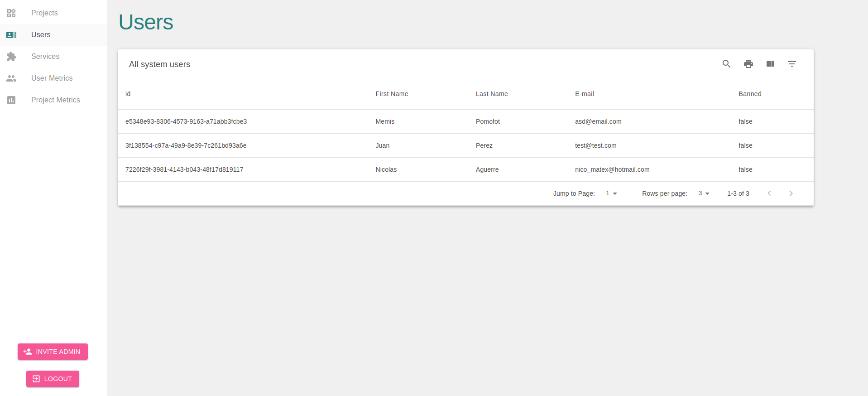Click the print table icon
The height and width of the screenshot is (396, 868).
click(748, 64)
